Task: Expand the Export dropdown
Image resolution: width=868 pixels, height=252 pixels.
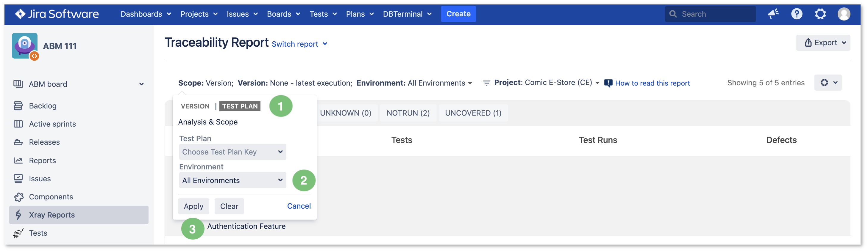Action: click(x=823, y=43)
